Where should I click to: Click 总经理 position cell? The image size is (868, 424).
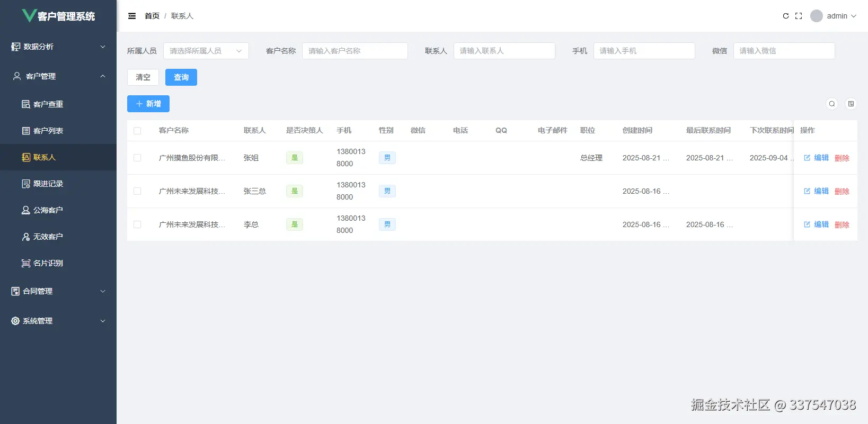(x=591, y=158)
